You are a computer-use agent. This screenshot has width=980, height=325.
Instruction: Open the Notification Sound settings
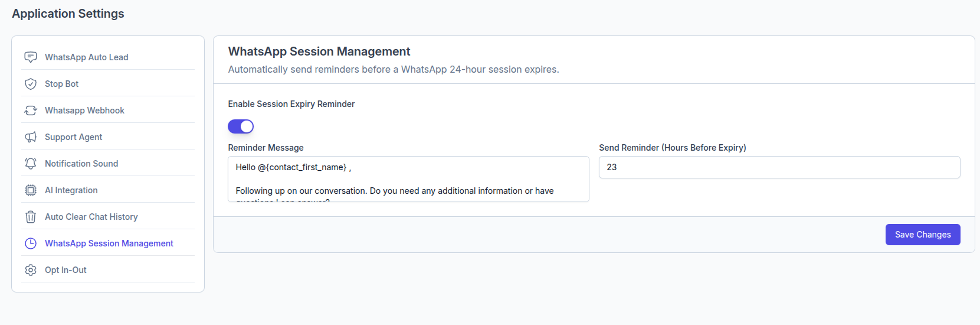pyautogui.click(x=108, y=164)
